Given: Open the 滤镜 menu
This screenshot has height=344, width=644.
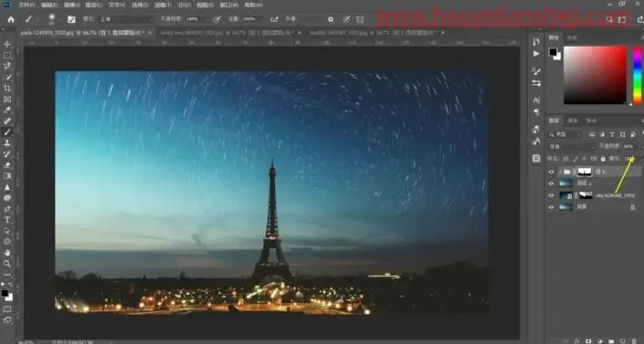Looking at the screenshot, I should 163,5.
